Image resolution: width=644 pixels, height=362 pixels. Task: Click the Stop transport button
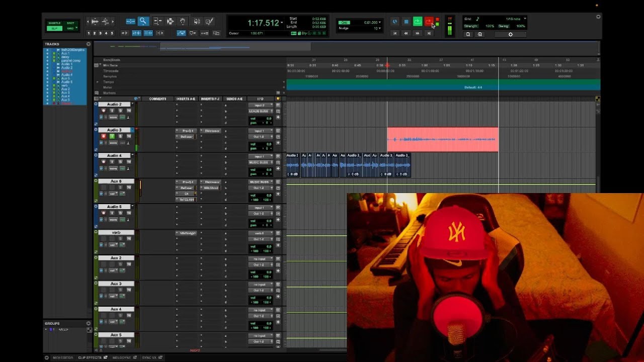click(x=406, y=22)
